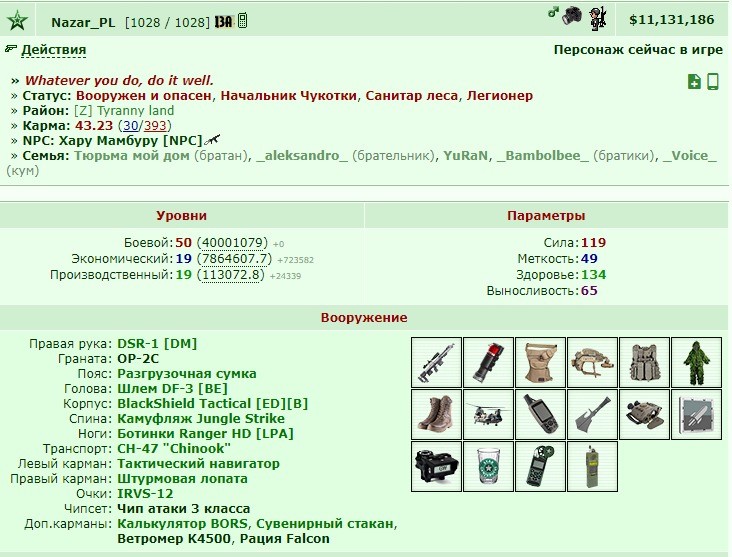This screenshot has width=732, height=557.
Task: Open the tactical navigator GPS thumbnail
Action: click(541, 415)
